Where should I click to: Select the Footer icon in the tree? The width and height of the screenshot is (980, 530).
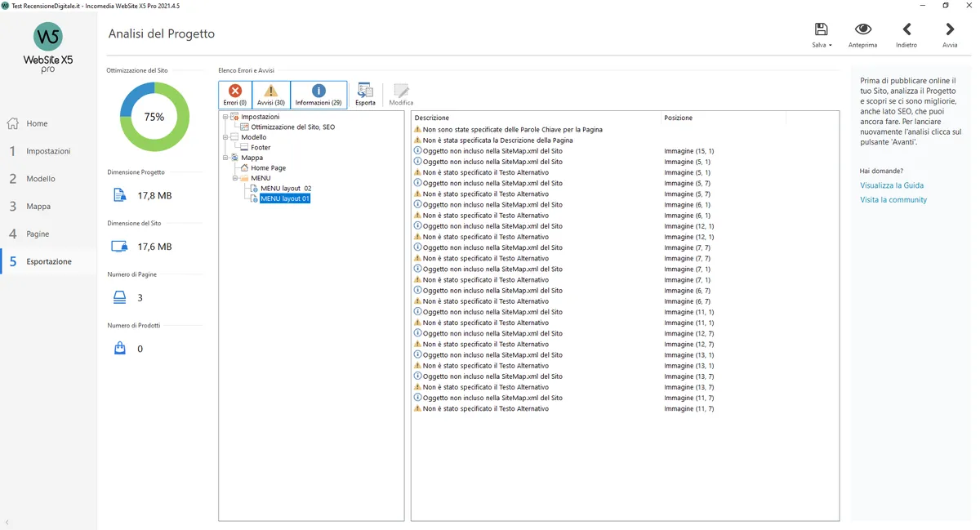coord(244,148)
